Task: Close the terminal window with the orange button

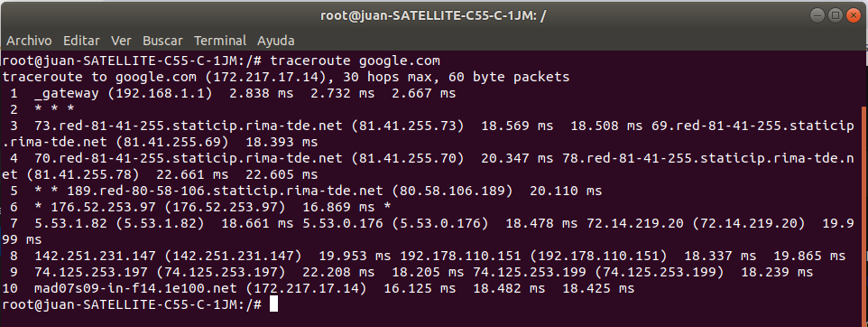Action: click(x=853, y=15)
